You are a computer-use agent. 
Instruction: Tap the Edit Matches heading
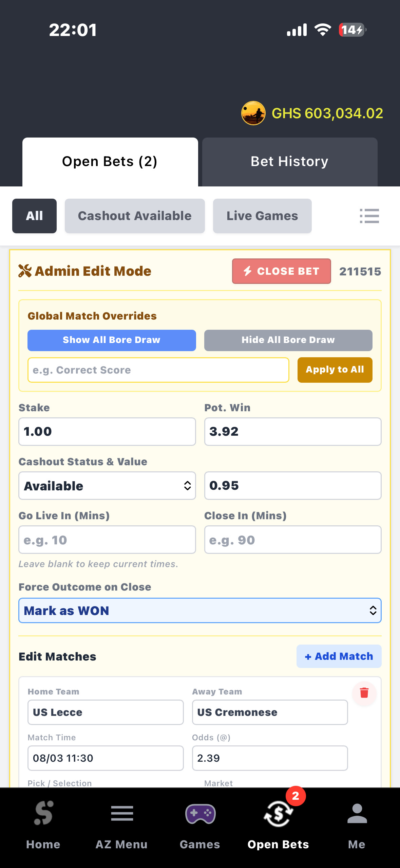click(x=57, y=656)
